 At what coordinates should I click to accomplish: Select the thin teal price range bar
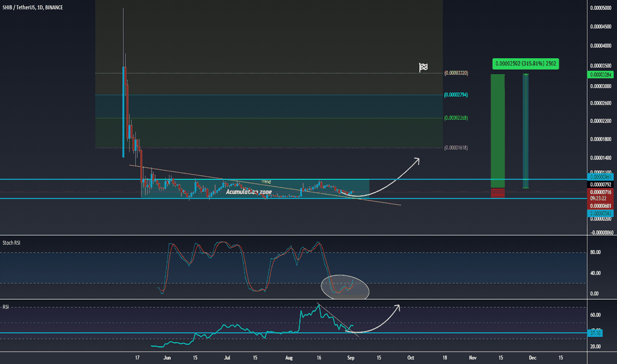point(526,131)
